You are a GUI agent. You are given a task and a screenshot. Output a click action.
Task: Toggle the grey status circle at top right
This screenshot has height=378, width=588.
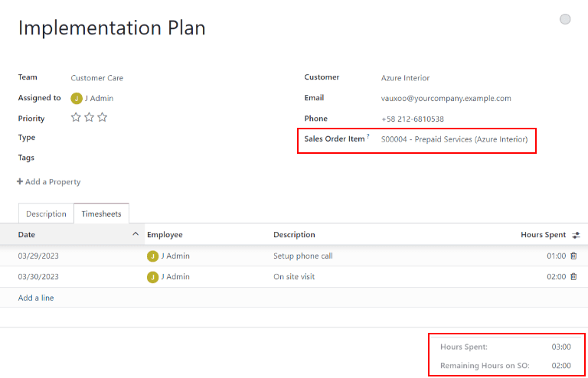point(565,19)
